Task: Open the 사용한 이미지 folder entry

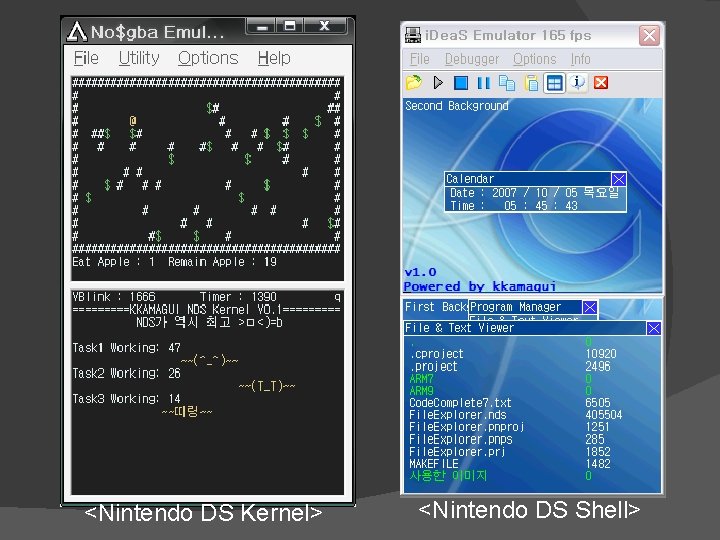Action: [448, 475]
